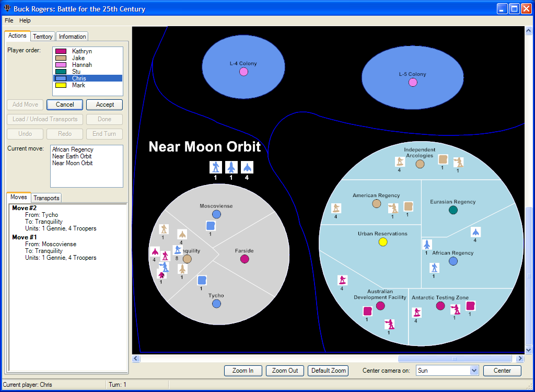Screen dimensions: 535x392
Task: Select the magenta trooper with 4 in Antarctic Testing Zone
Action: [x=416, y=313]
